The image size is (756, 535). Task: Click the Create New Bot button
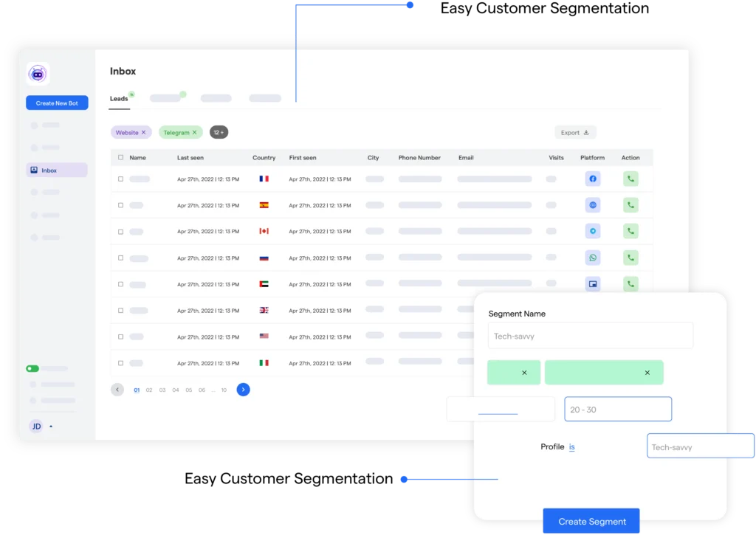click(57, 103)
